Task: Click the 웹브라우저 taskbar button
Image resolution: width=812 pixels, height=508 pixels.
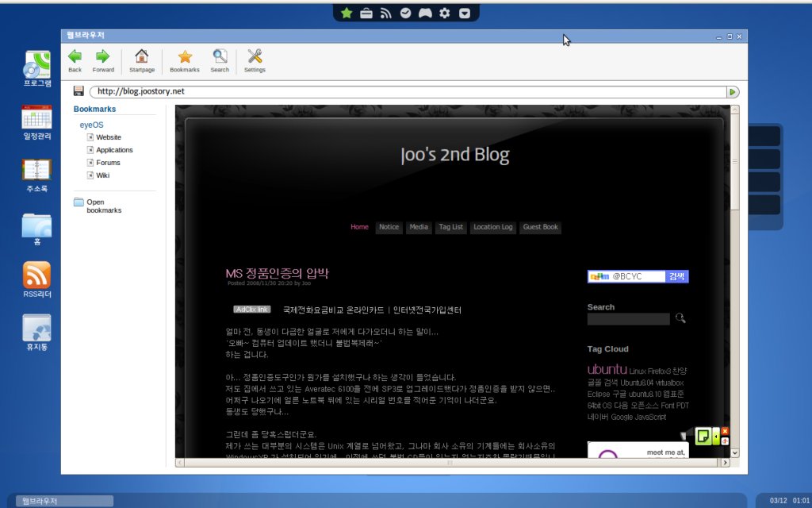Action: click(64, 502)
